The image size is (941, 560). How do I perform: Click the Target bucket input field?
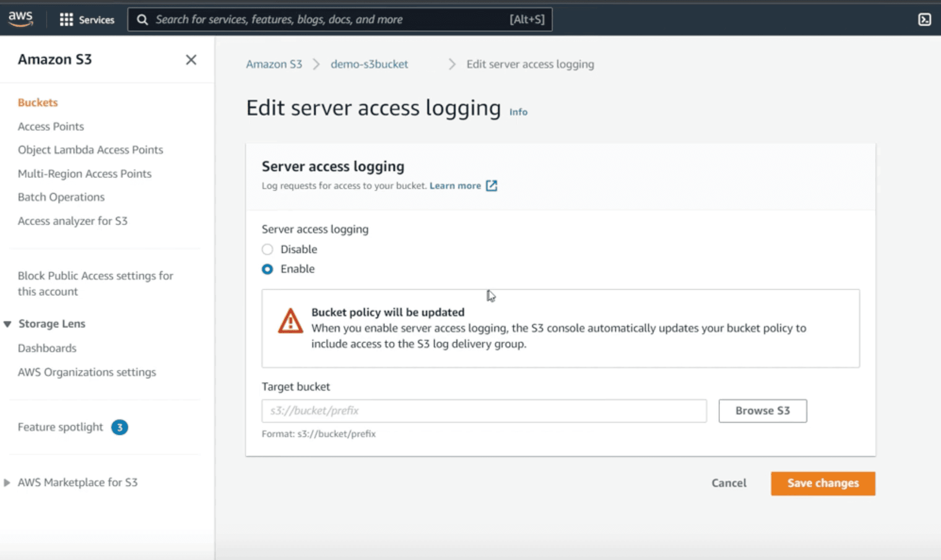click(484, 411)
